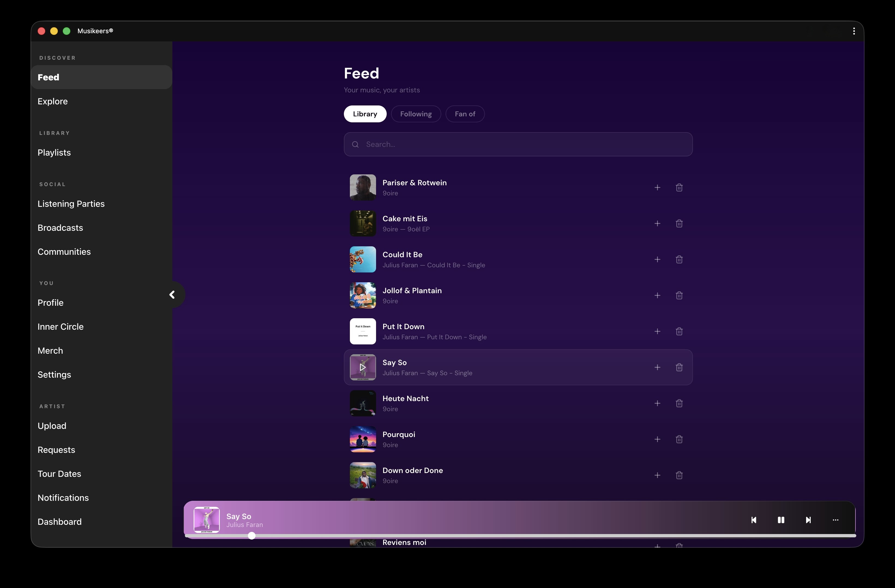Add Cake mit Eis with plus icon
895x588 pixels.
click(657, 223)
